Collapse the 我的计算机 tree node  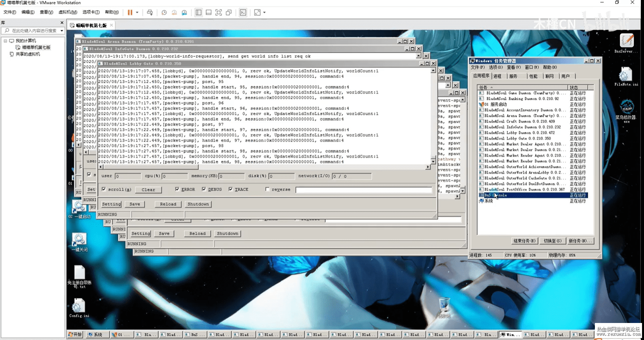[x=5, y=41]
